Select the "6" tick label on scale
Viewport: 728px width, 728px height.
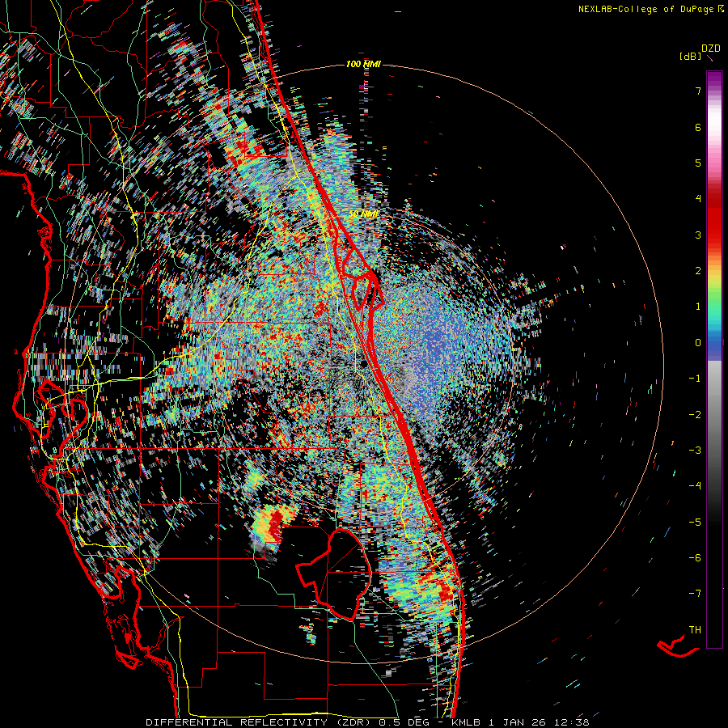(x=698, y=128)
